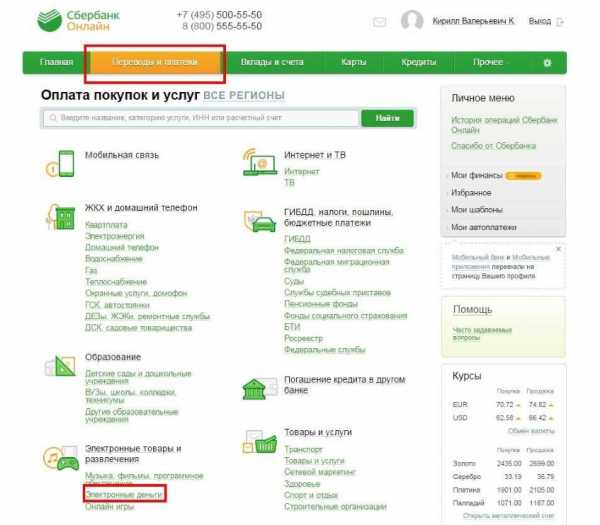Viewport: 600px width, 525px height.
Task: Open settings with the gear icon
Action: [547, 63]
